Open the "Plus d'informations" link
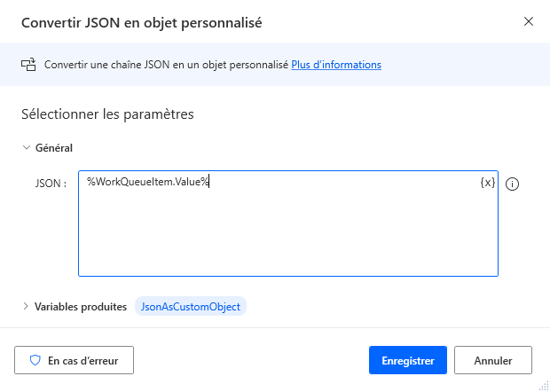The image size is (550, 392). coord(336,65)
